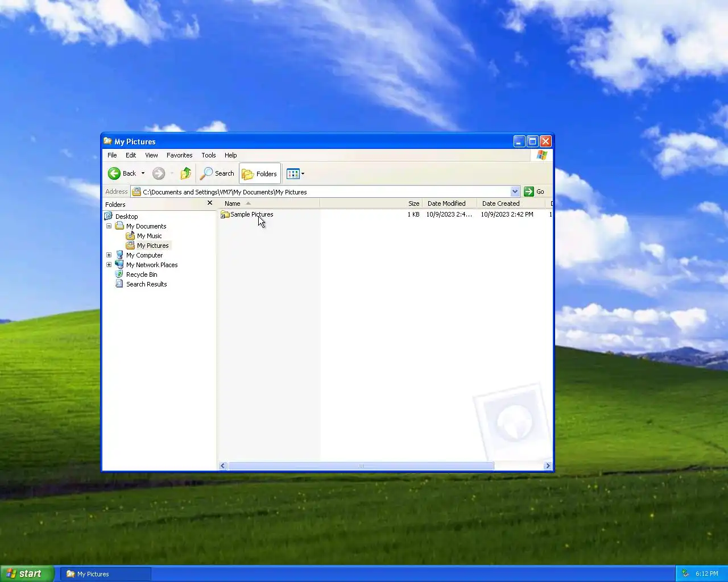728x582 pixels.
Task: Select My Music folder in tree
Action: [x=149, y=236]
